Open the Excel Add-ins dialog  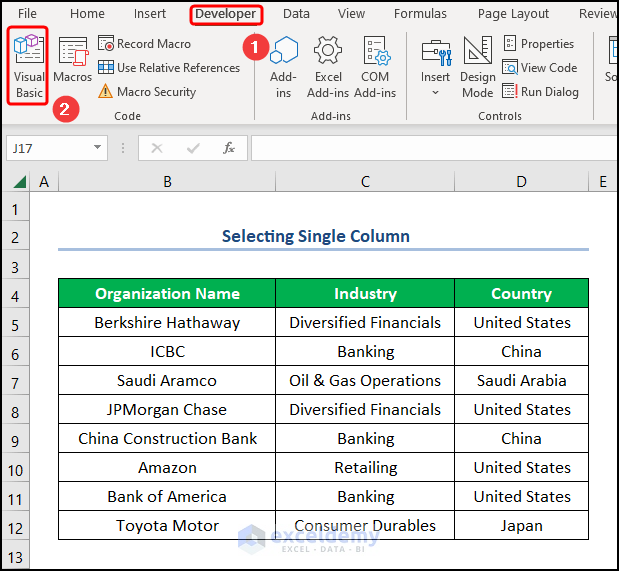click(328, 66)
